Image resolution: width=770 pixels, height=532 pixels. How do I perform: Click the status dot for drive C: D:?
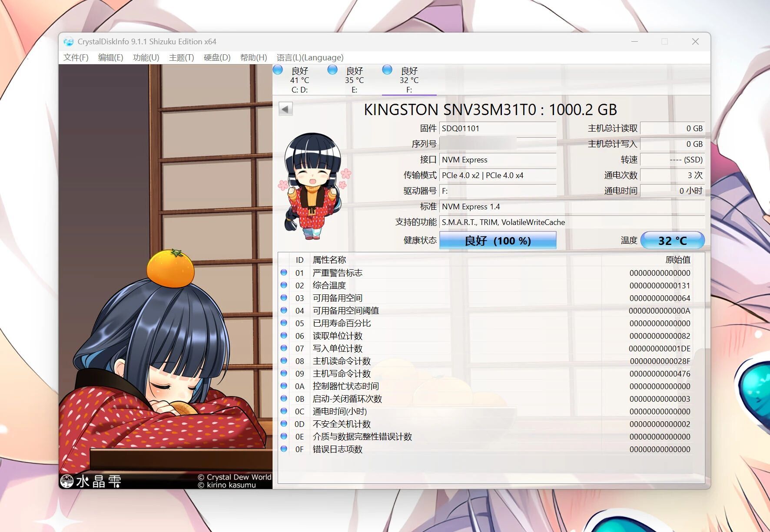point(278,69)
